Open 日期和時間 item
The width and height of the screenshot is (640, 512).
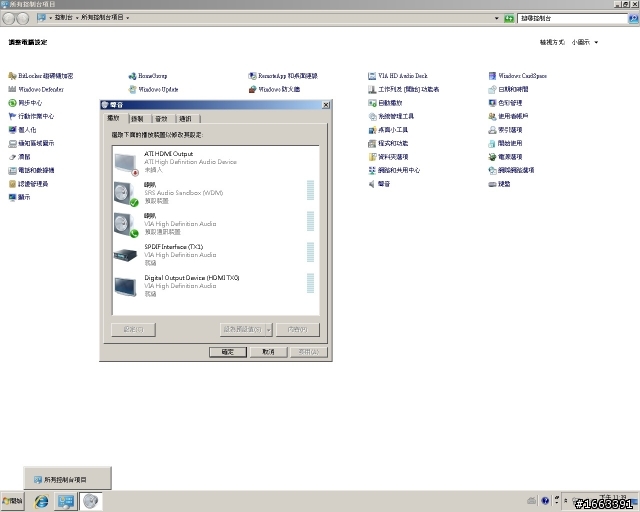pyautogui.click(x=508, y=89)
